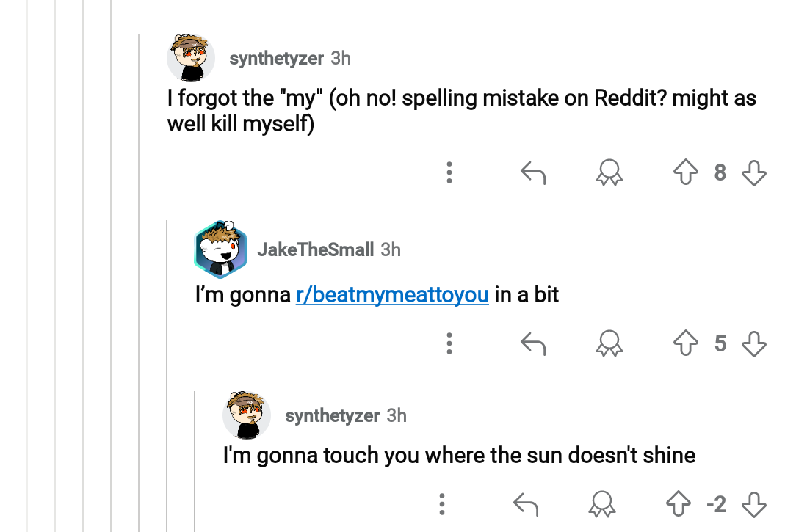
Task: Click synthetyzer username on the top comment
Action: tap(276, 58)
